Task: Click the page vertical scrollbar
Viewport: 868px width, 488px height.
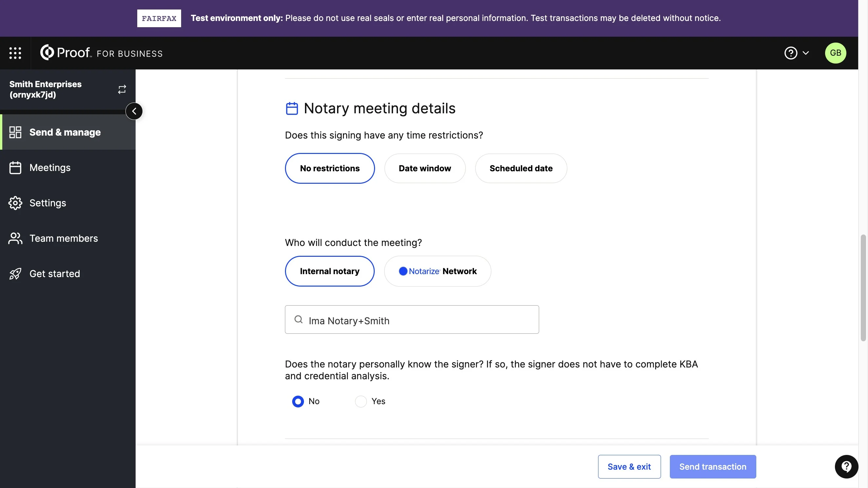Action: pos(863,288)
